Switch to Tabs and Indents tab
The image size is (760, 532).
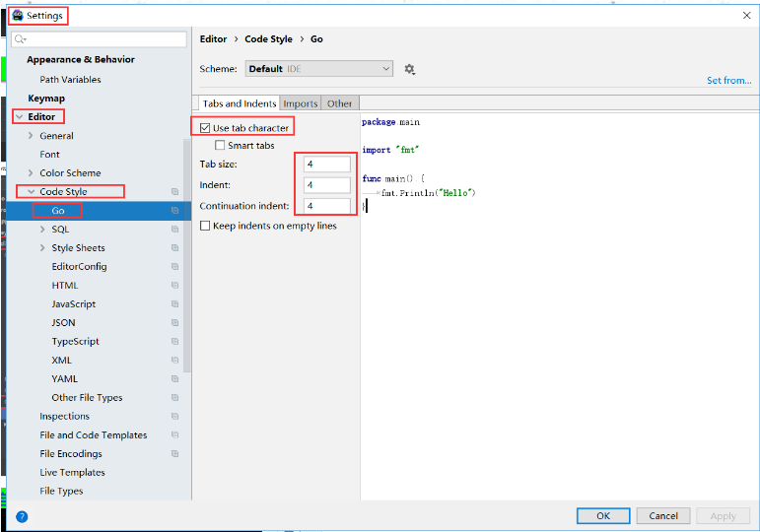point(240,103)
